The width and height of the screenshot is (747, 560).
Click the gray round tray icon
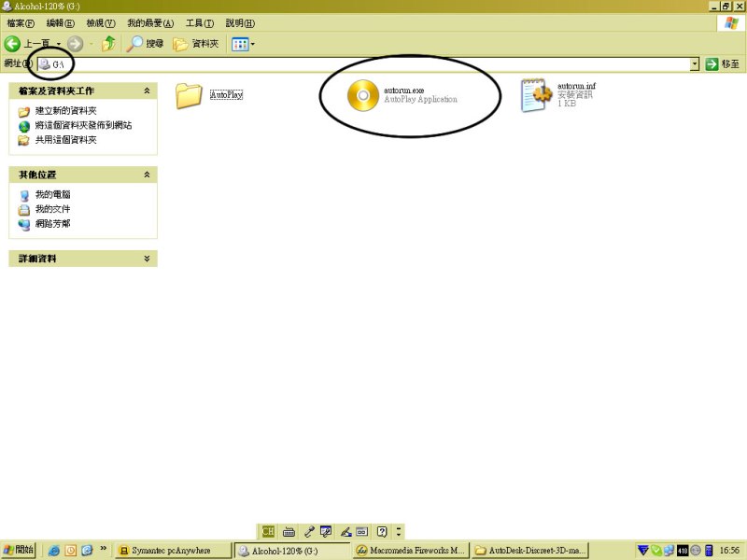[x=695, y=551]
